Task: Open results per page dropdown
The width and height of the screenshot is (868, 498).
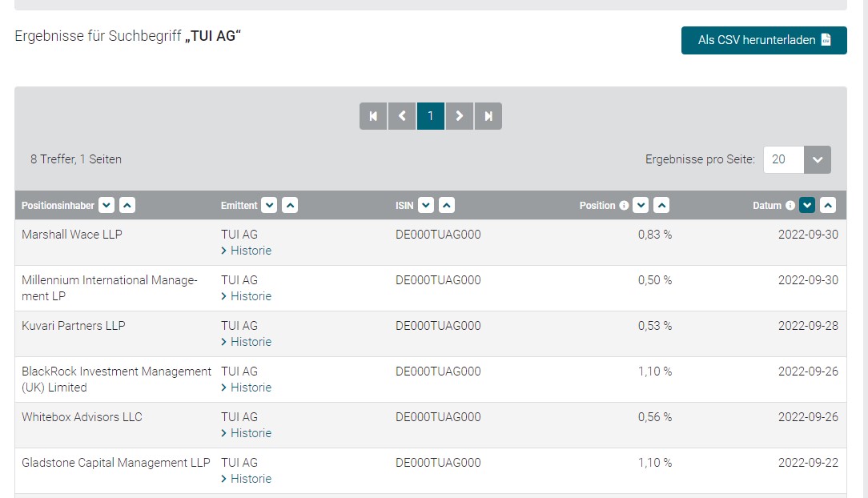Action: 817,159
